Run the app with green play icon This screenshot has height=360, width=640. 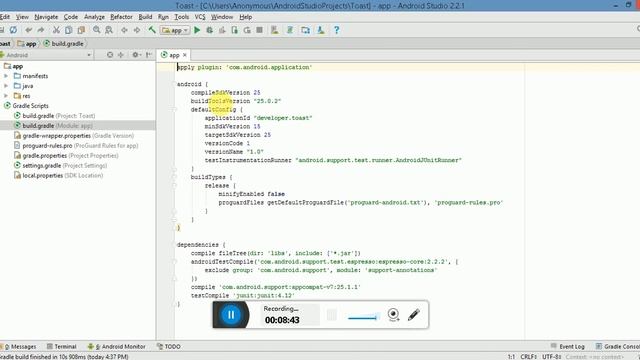pyautogui.click(x=197, y=30)
